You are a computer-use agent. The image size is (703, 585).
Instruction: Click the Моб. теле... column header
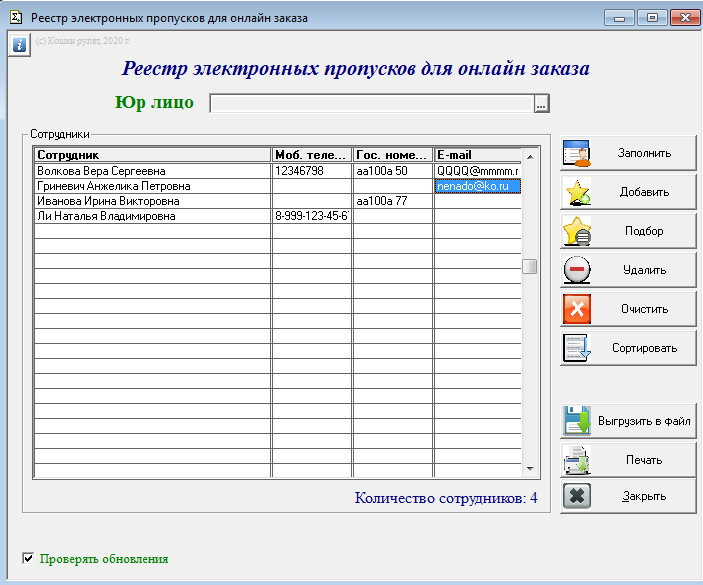coord(312,155)
